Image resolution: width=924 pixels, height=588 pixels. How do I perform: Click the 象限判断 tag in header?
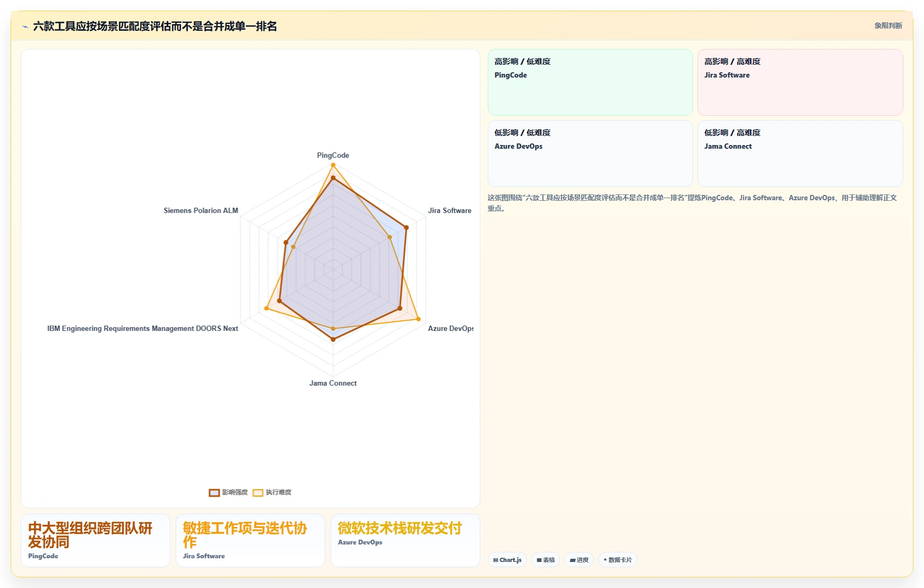click(888, 25)
